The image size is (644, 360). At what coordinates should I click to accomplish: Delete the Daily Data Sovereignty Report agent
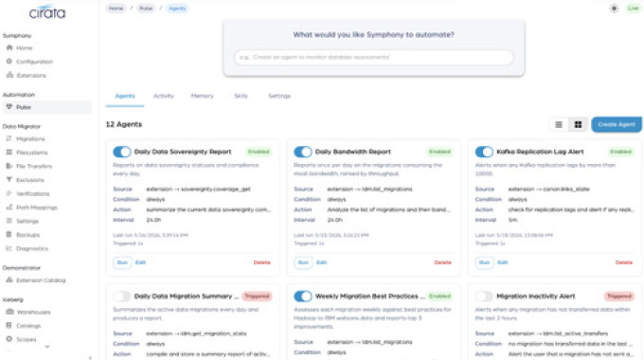tap(261, 262)
